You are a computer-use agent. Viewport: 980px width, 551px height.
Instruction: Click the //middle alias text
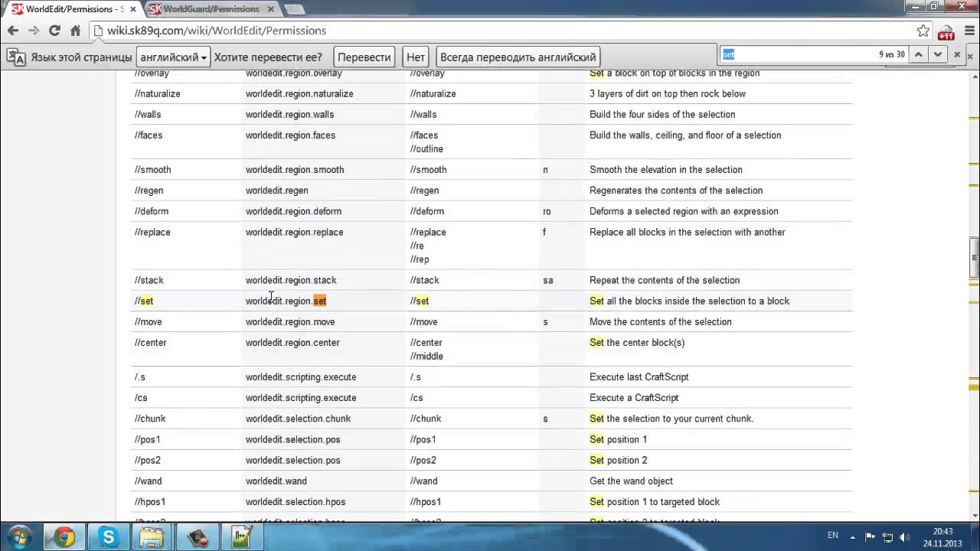point(426,356)
